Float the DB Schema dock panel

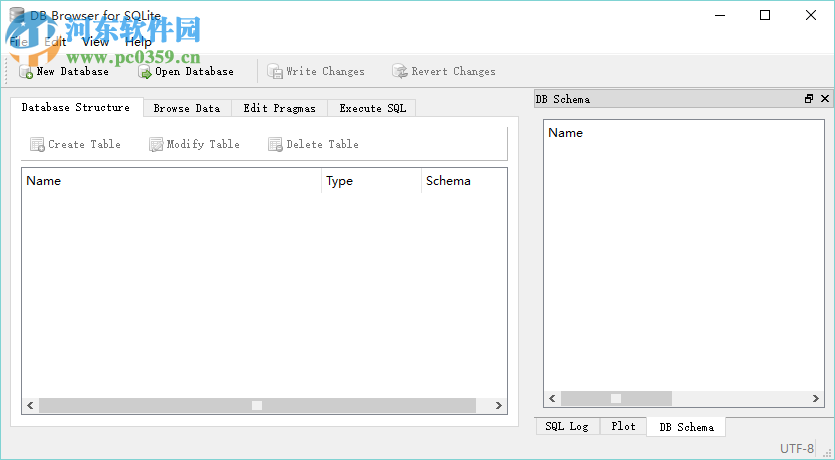click(809, 98)
